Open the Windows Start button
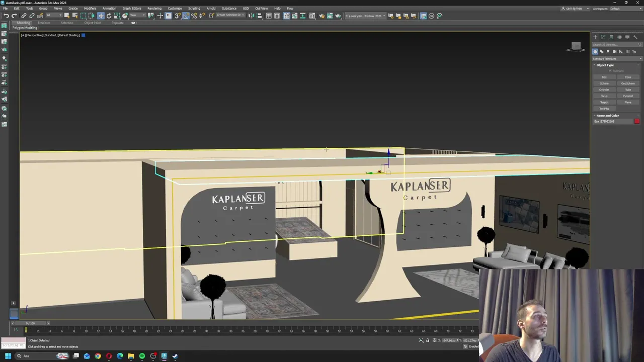Screen dimensions: 644x362 pos(8,356)
